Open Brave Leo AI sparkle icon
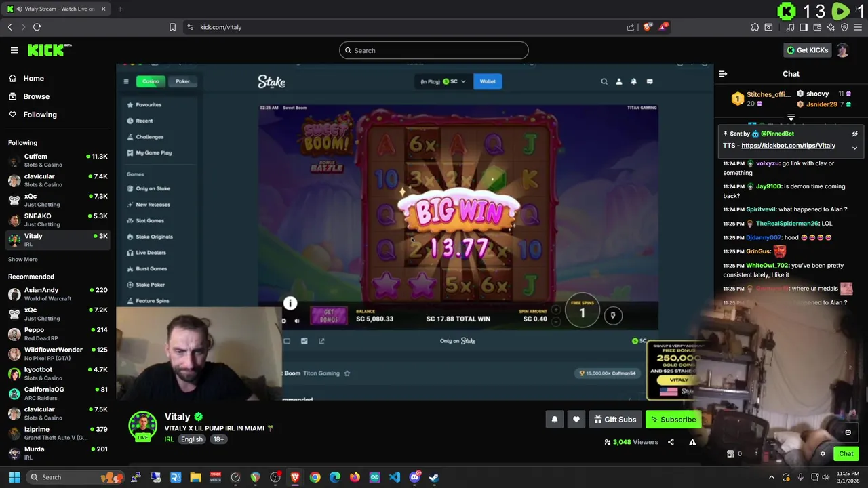868x488 pixels. tap(831, 27)
